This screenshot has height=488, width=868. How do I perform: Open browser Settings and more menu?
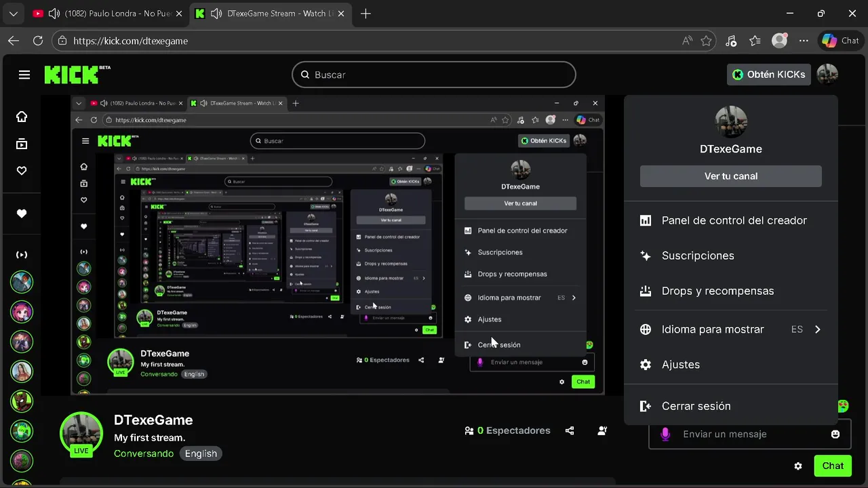(804, 41)
